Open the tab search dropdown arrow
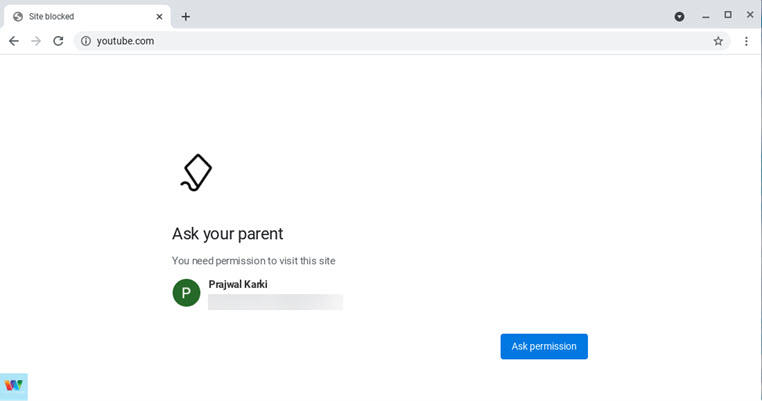 (x=679, y=17)
